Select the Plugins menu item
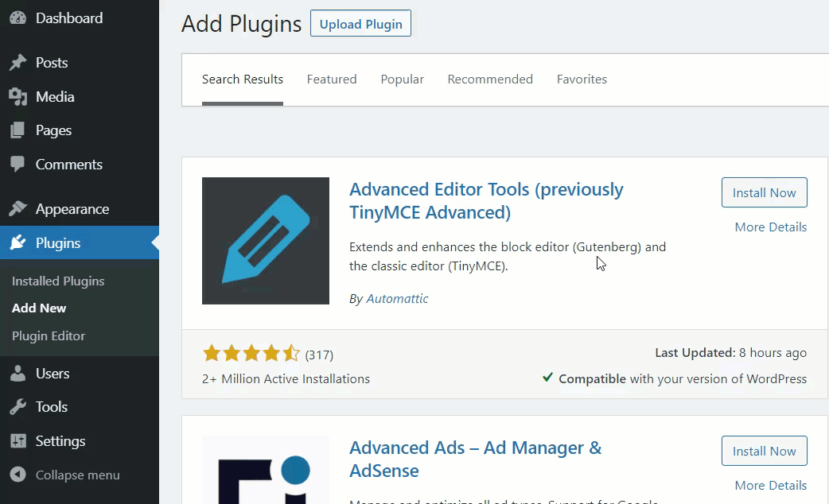The width and height of the screenshot is (829, 504). (80, 242)
